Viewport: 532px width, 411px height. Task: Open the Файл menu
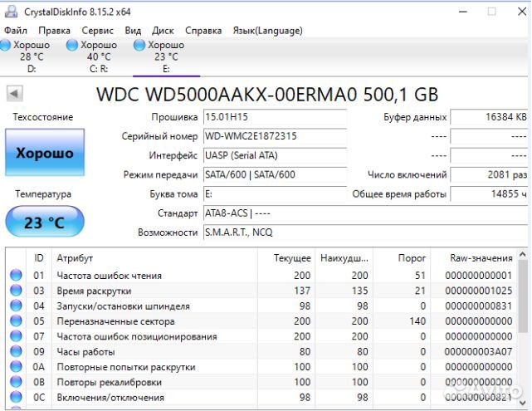click(x=16, y=31)
